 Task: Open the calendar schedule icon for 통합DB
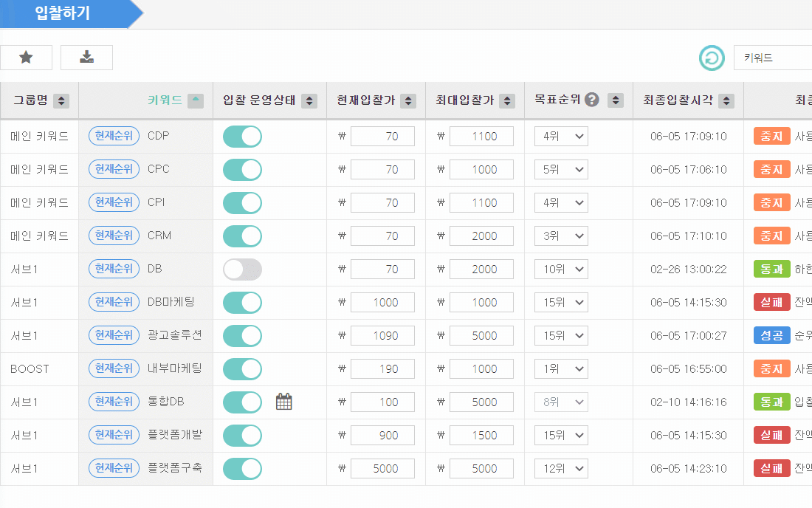[x=283, y=402]
